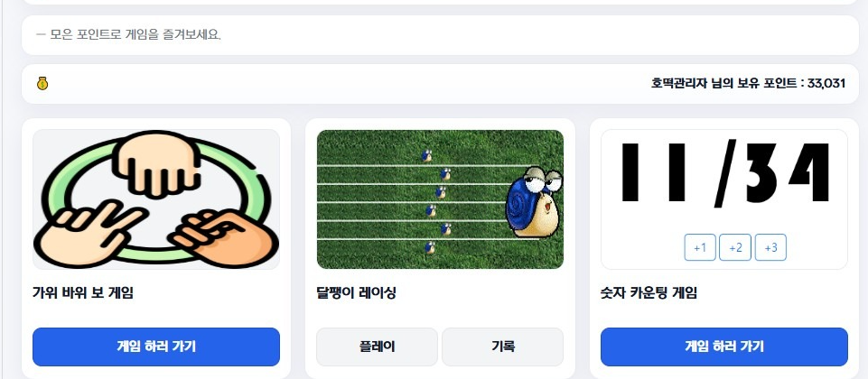The image size is (868, 379).
Task: Start snail racing with 플레이 button
Action: pyautogui.click(x=377, y=347)
